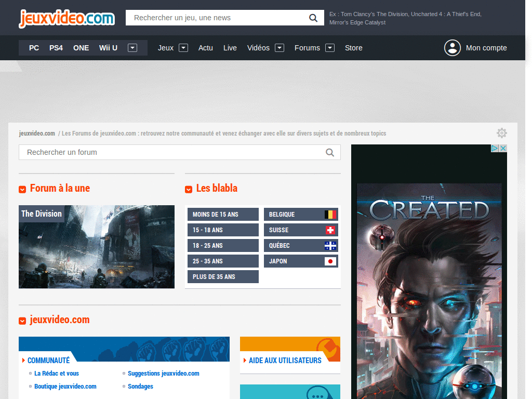
Task: Open the Communauté category heading
Action: pos(48,361)
